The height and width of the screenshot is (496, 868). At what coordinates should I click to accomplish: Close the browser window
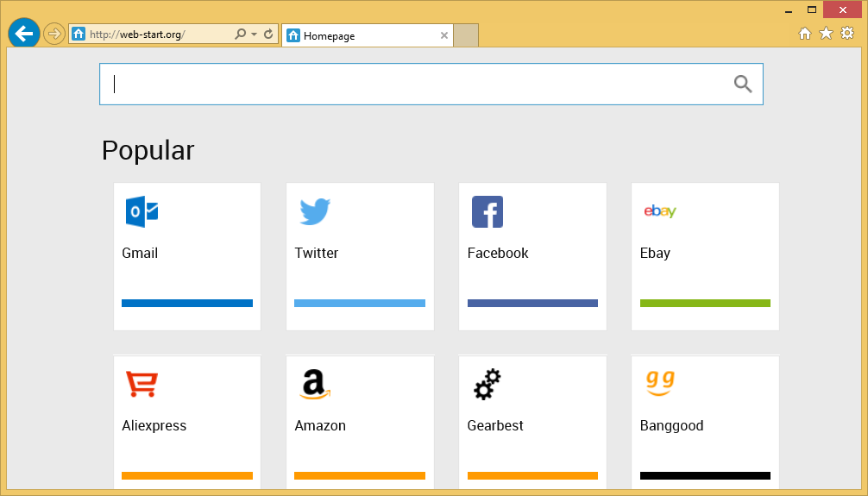click(x=842, y=10)
